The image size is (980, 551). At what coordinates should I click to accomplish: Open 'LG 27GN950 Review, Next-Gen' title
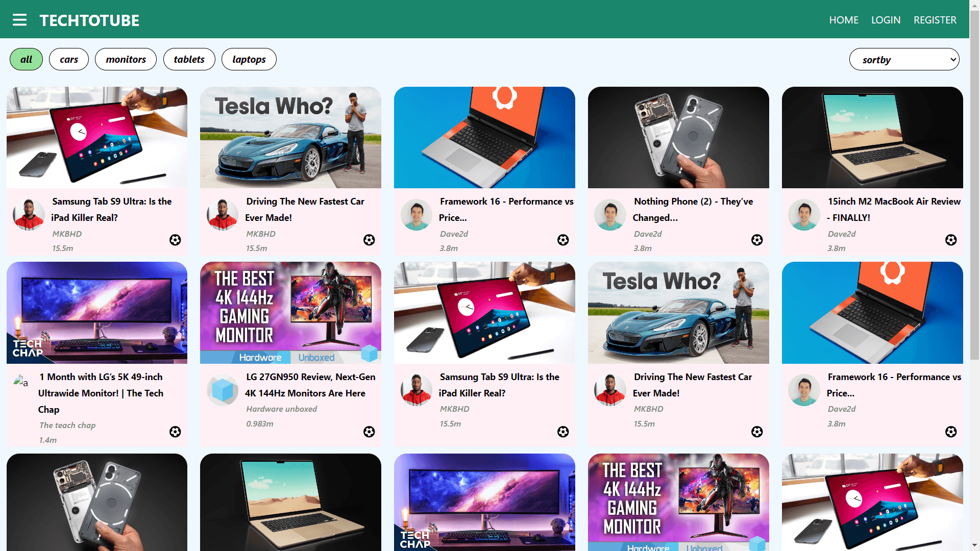click(x=310, y=385)
